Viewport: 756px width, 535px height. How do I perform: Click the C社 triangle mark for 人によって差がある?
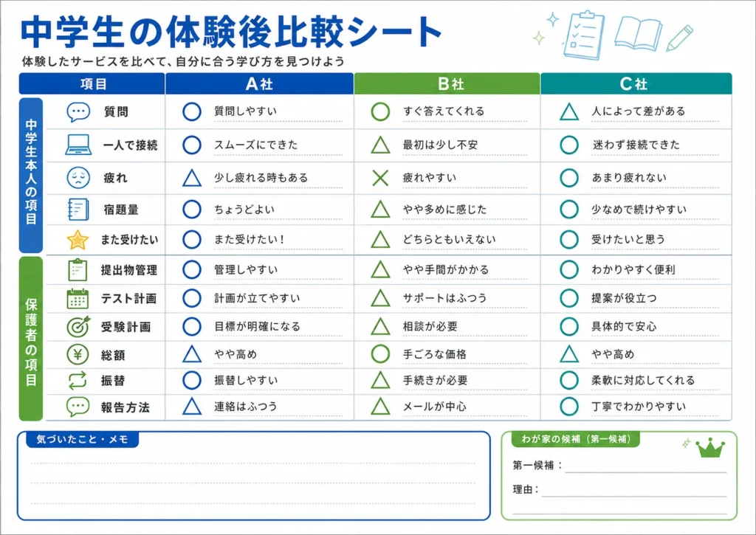tap(569, 111)
